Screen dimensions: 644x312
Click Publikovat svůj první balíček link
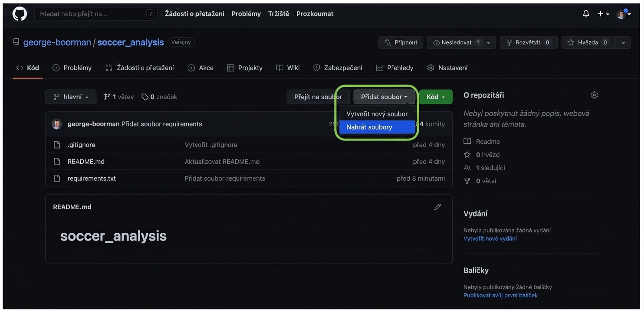(x=500, y=295)
